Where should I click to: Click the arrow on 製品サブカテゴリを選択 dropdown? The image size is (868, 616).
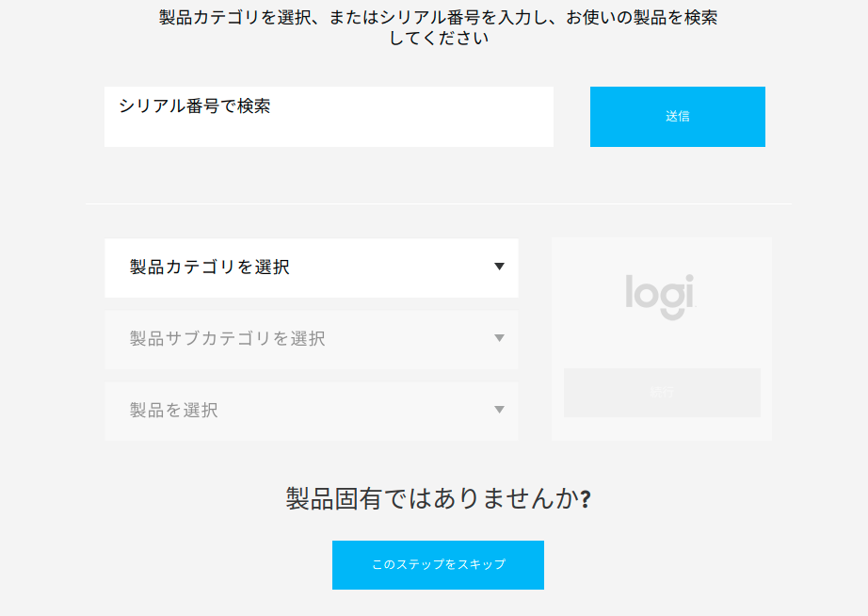[499, 338]
